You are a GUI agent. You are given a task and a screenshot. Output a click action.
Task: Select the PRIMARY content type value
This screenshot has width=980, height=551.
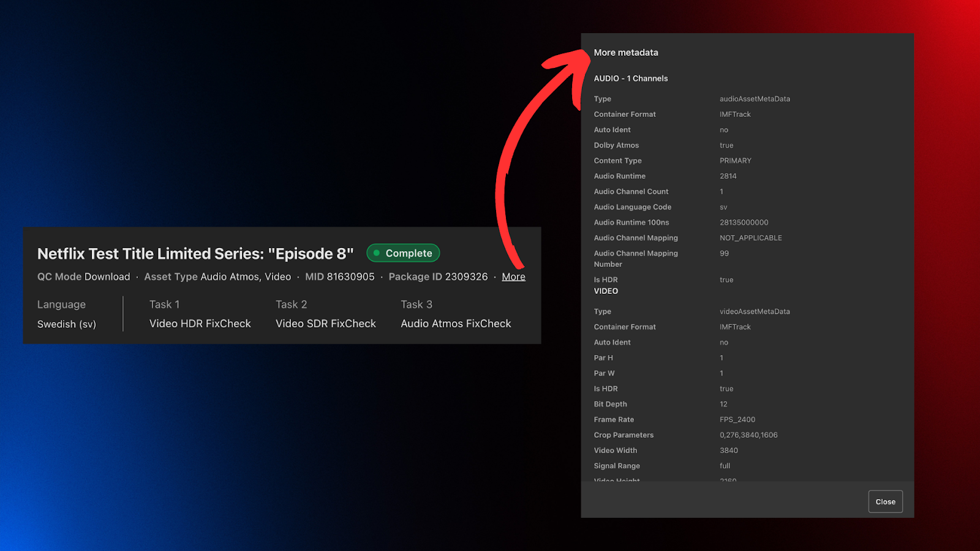coord(735,160)
